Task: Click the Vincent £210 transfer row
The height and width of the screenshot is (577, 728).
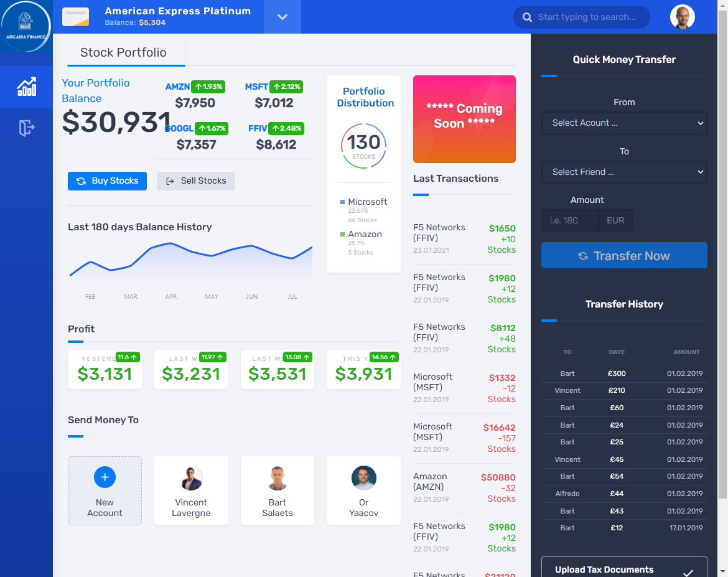Action: coord(624,391)
